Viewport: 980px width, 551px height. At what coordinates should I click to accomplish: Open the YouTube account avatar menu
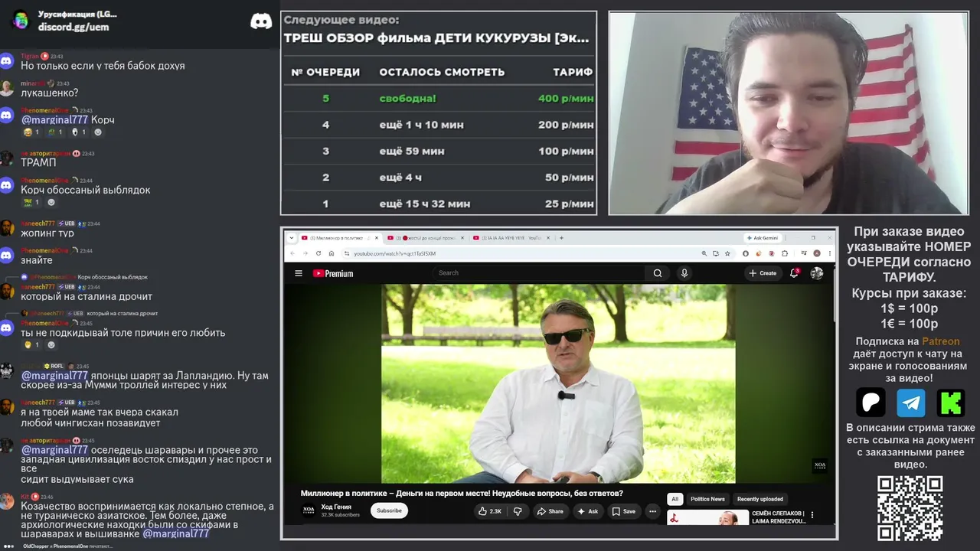(x=817, y=273)
